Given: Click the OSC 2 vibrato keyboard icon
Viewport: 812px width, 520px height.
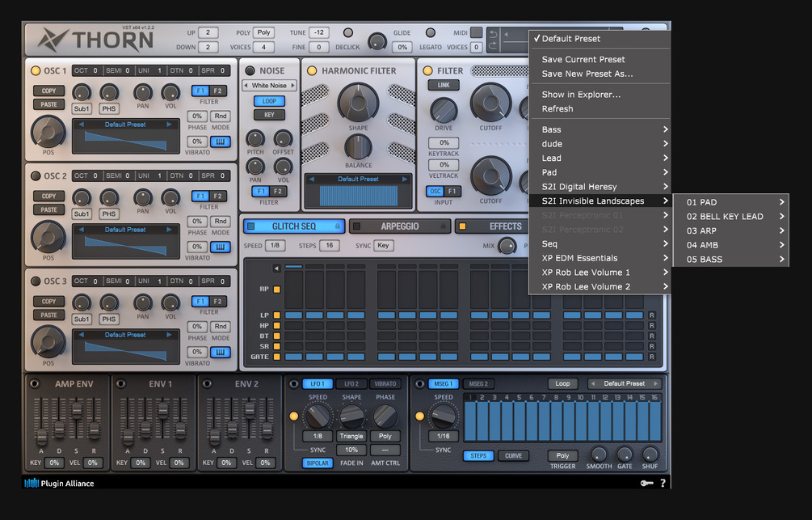Looking at the screenshot, I should point(220,247).
